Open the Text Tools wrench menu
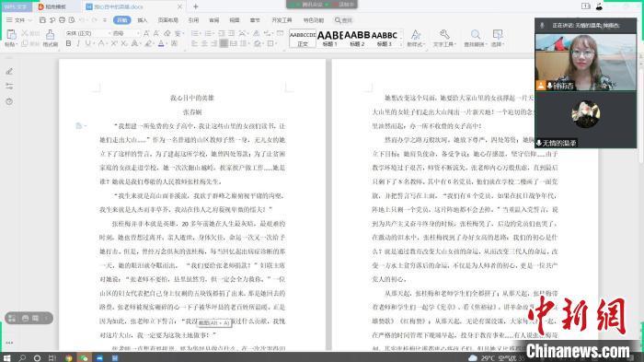644x362 pixels. (x=444, y=38)
